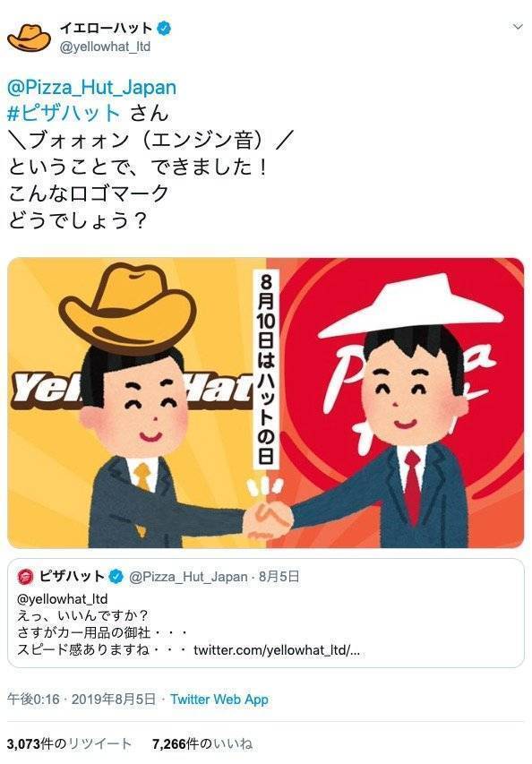Click the yellow cowboy hat in illustration
This screenshot has width=532, height=764.
click(130, 308)
